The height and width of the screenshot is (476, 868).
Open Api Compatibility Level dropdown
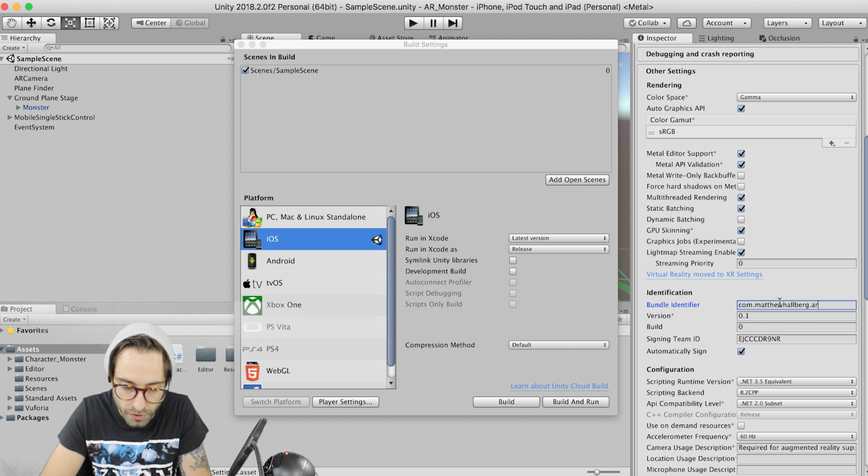[x=796, y=404]
